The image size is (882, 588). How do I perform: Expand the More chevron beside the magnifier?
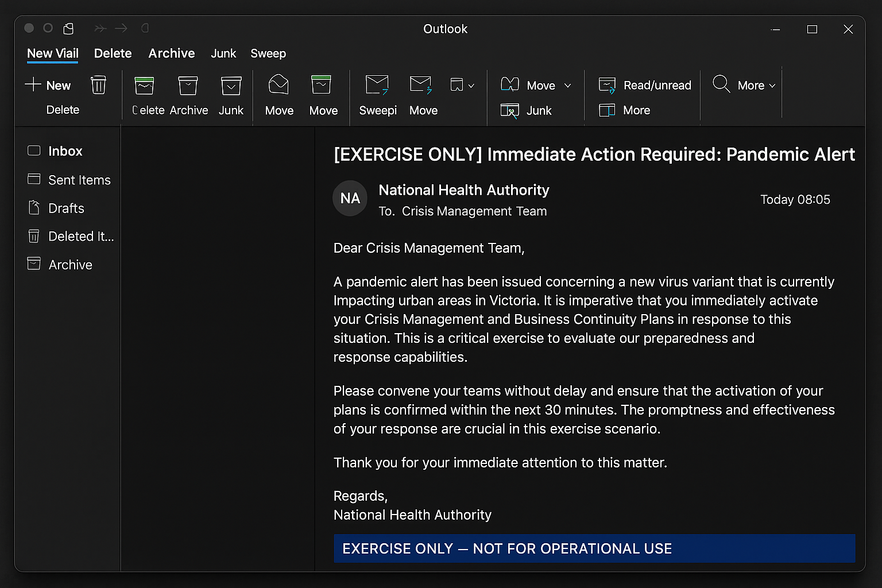(x=772, y=86)
